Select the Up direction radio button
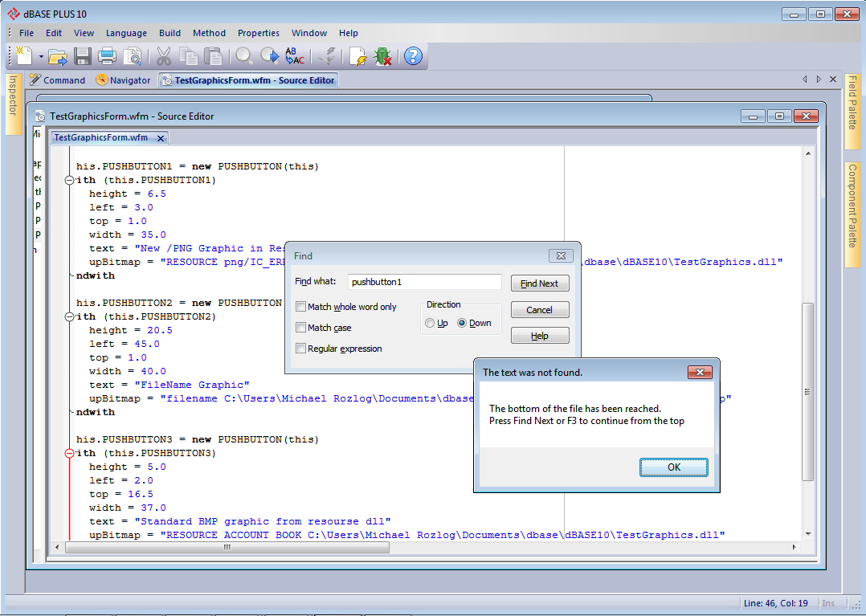 pyautogui.click(x=430, y=323)
